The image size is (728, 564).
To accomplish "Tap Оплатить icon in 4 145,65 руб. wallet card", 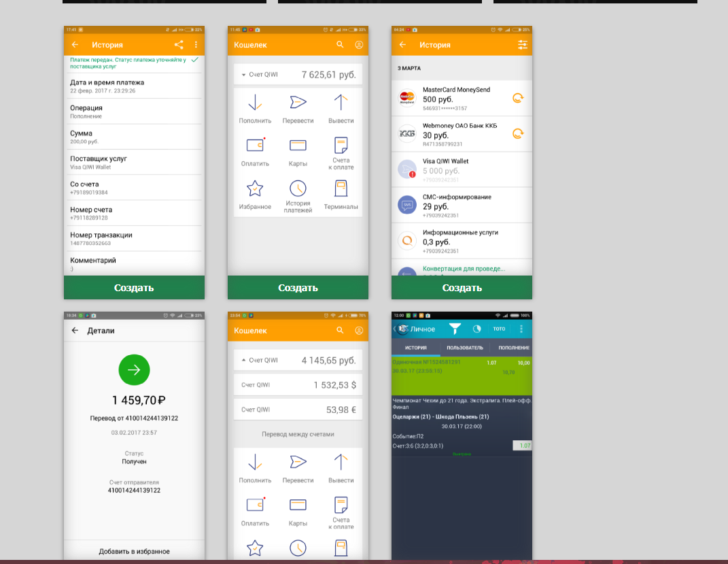I will coord(255,505).
